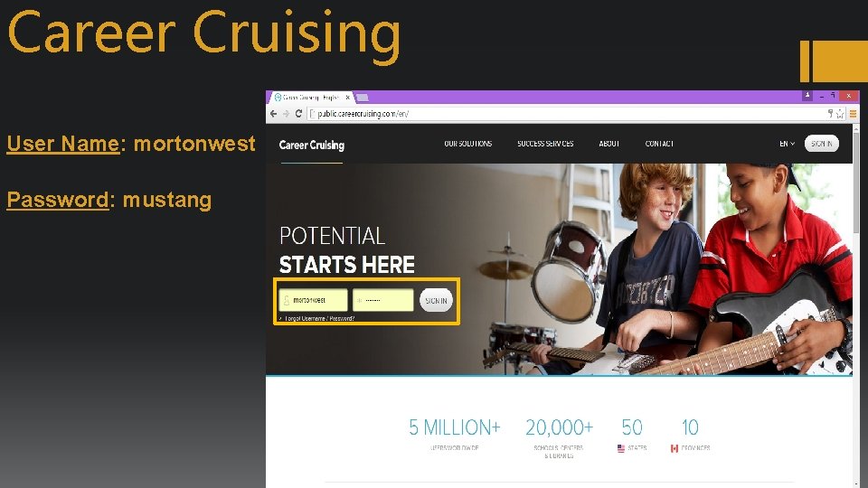This screenshot has height=488, width=868.
Task: Open the Success Services menu
Action: click(x=545, y=144)
